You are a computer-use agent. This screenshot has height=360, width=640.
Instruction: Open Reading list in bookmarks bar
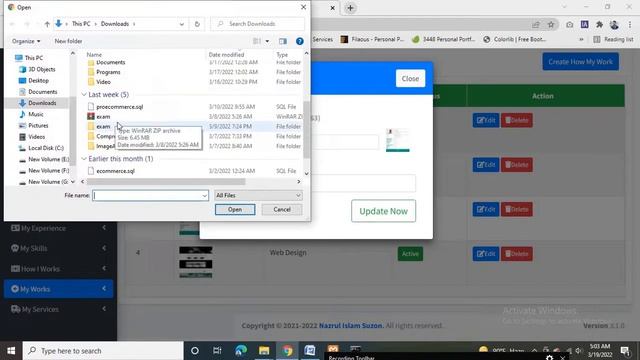(613, 40)
